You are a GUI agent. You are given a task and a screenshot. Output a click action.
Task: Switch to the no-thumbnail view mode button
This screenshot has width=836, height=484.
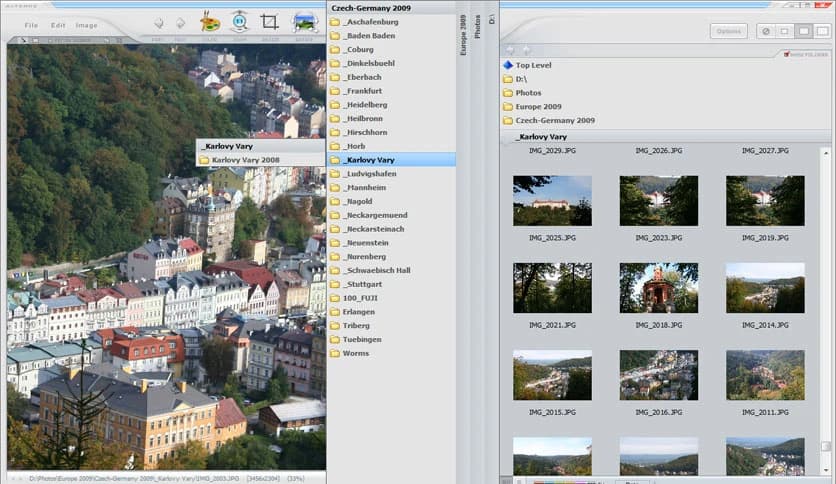tap(765, 31)
